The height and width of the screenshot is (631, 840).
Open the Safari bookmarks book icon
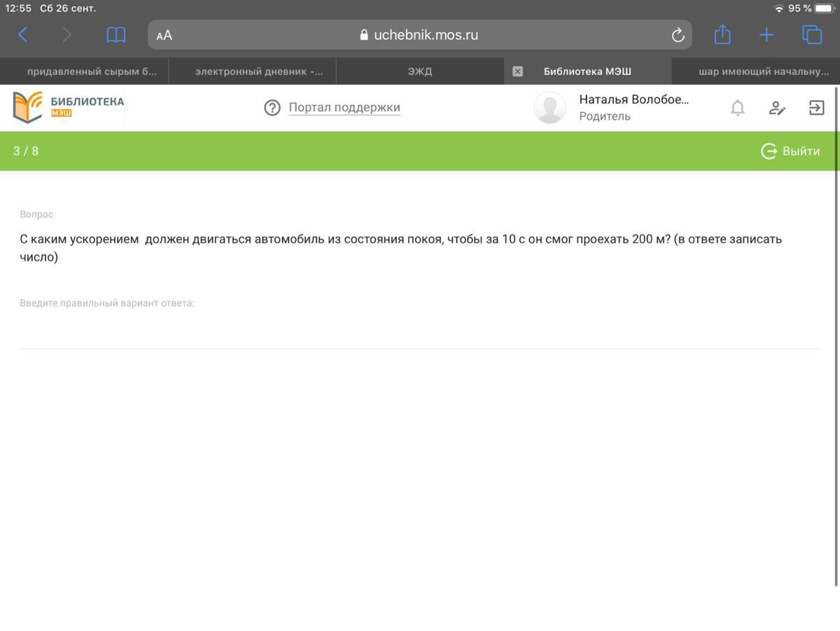(x=115, y=35)
